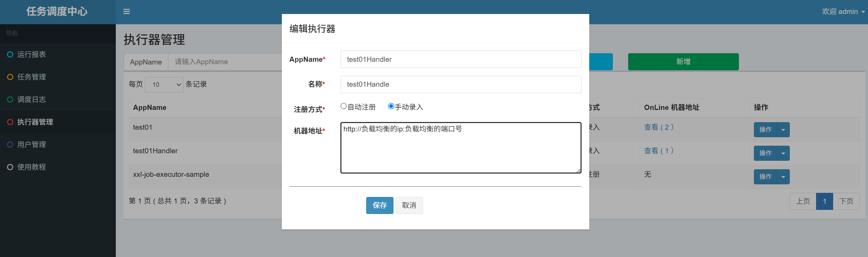Open the page size dropdown showing 10

(x=164, y=85)
